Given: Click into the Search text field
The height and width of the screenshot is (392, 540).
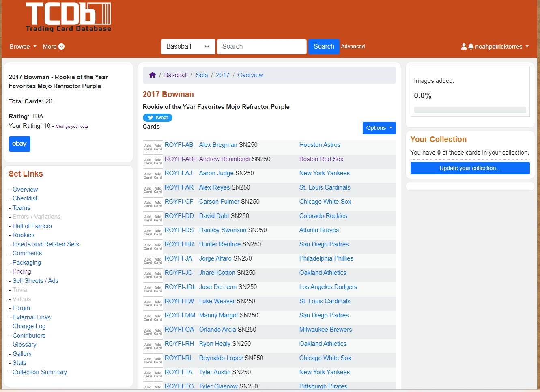Looking at the screenshot, I should coord(262,47).
